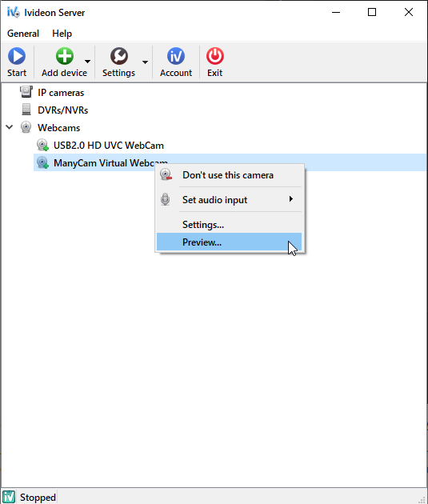Click the Webcams category icon
428x504 pixels.
(26, 127)
